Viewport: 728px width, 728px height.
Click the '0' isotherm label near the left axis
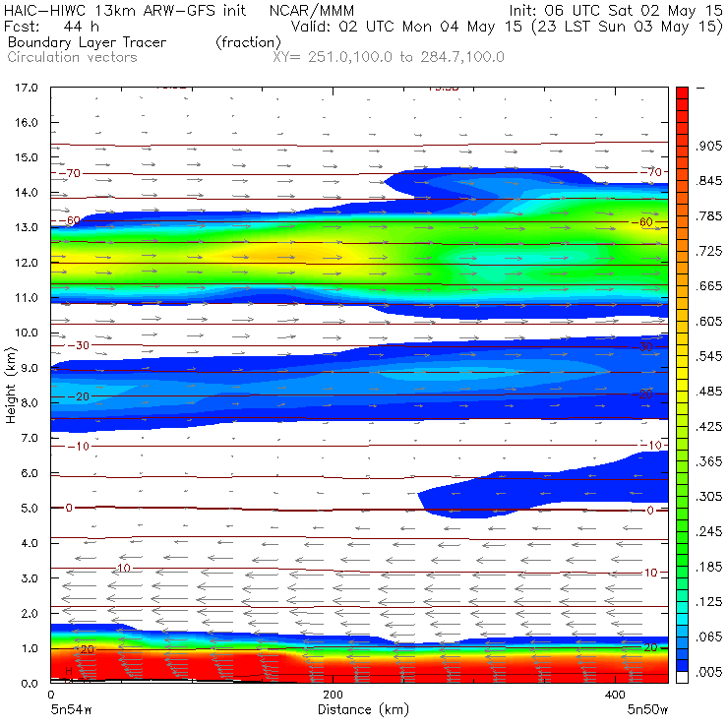click(69, 508)
